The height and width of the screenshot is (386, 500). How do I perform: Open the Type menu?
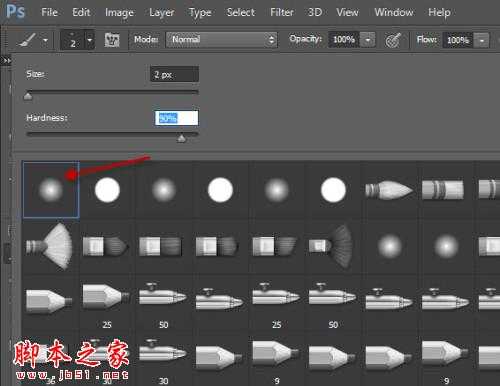(200, 13)
